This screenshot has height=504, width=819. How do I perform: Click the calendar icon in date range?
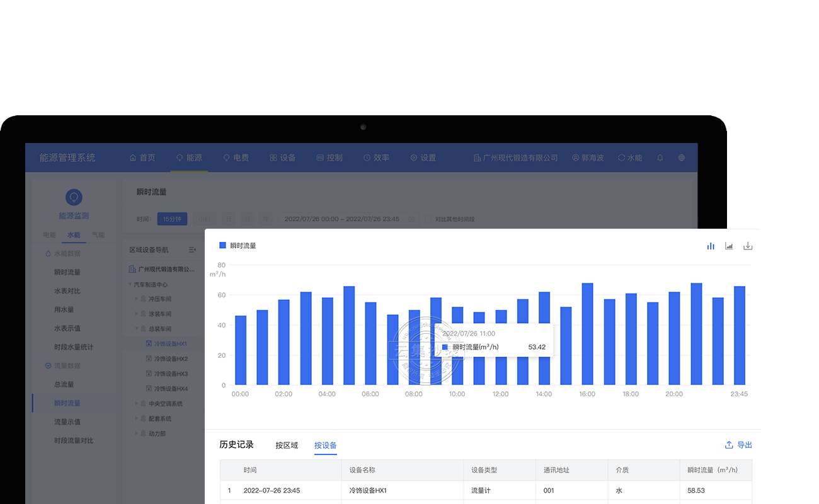pos(411,219)
